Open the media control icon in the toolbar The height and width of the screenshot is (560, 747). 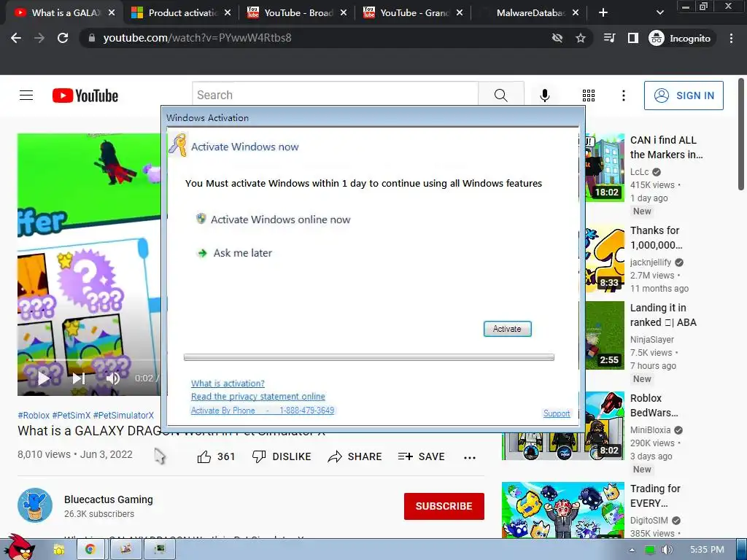609,38
